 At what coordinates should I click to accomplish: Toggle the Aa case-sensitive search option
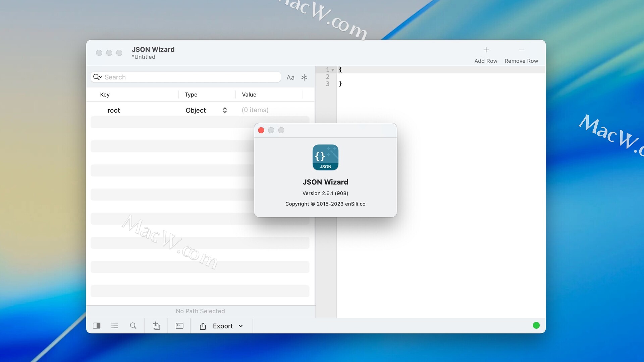pyautogui.click(x=290, y=77)
